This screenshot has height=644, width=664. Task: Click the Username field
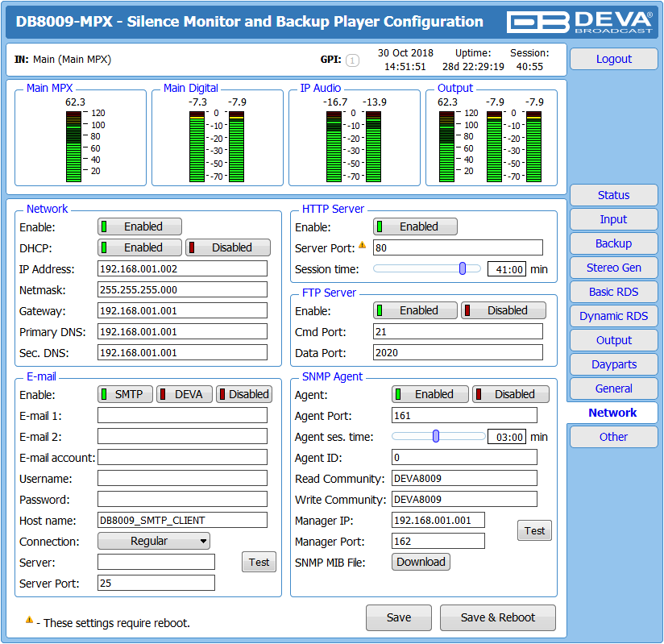click(182, 478)
